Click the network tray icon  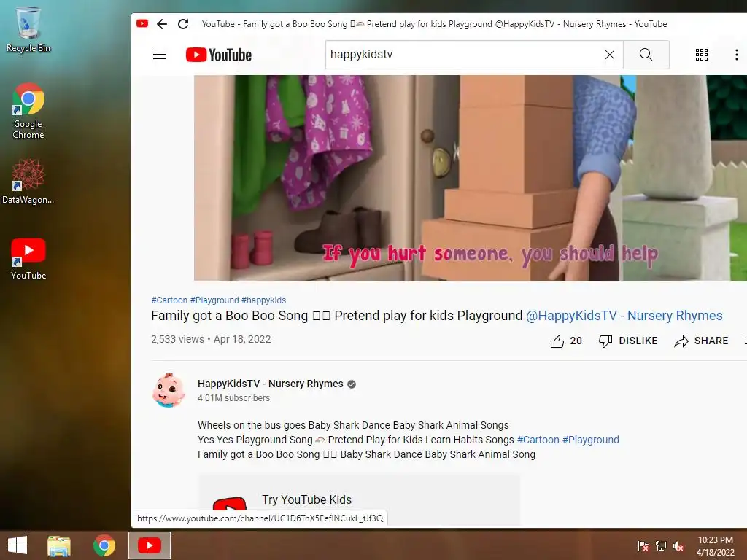pyautogui.click(x=661, y=546)
